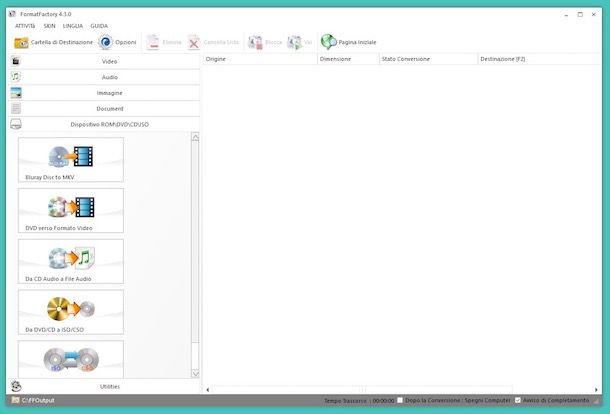The image size is (610, 414).
Task: Click the task list scroll left arrow
Action: [208, 389]
